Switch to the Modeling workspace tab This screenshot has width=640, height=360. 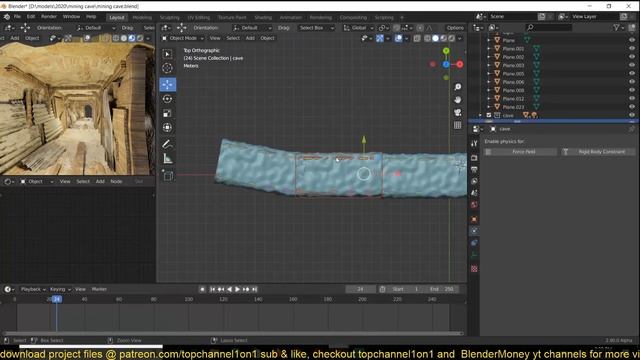point(142,18)
